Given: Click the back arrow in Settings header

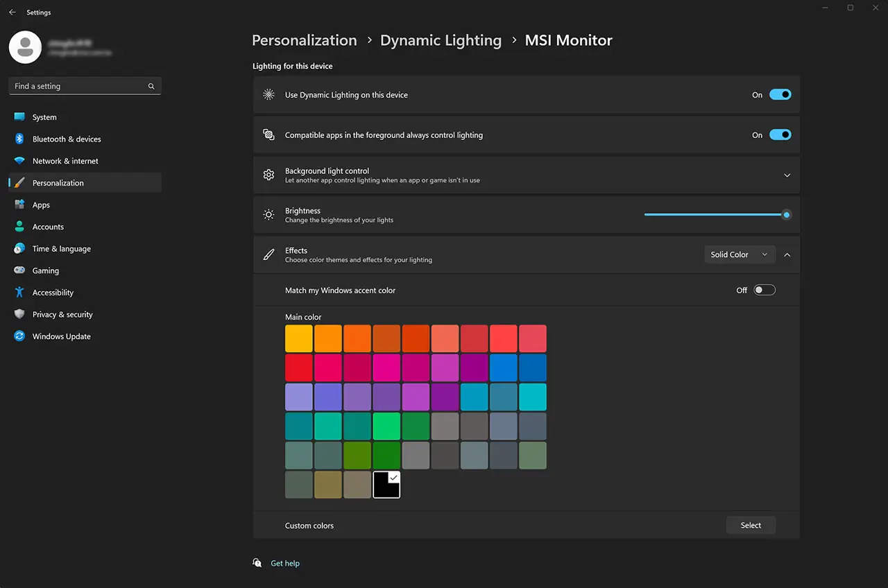Looking at the screenshot, I should click(12, 12).
